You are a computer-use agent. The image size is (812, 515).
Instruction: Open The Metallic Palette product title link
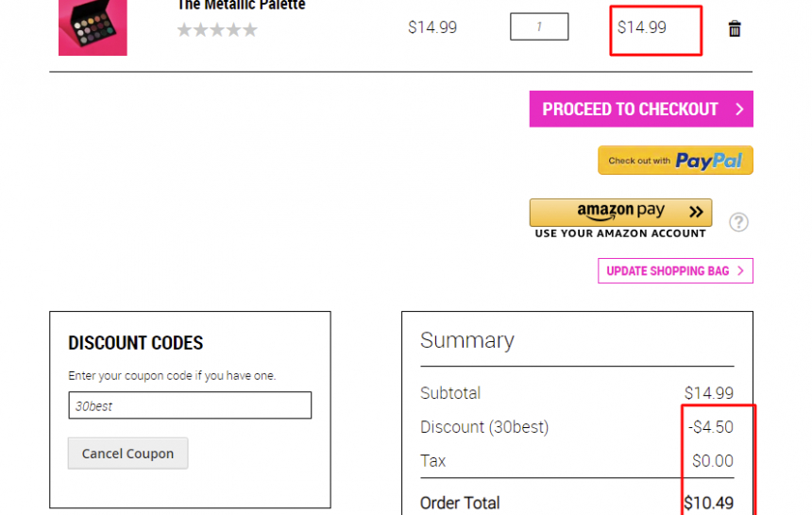coord(242,5)
